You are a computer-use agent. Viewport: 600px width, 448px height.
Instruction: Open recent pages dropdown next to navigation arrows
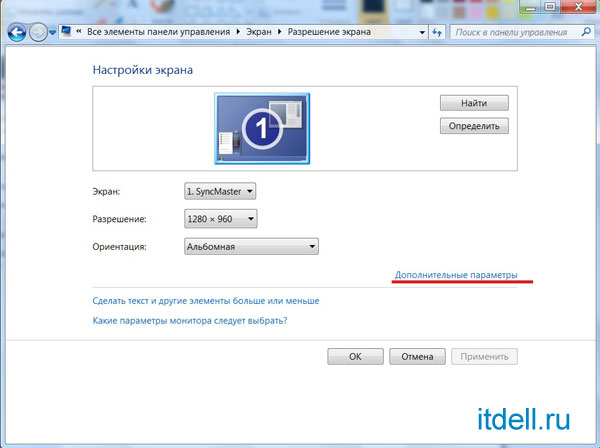[52, 33]
